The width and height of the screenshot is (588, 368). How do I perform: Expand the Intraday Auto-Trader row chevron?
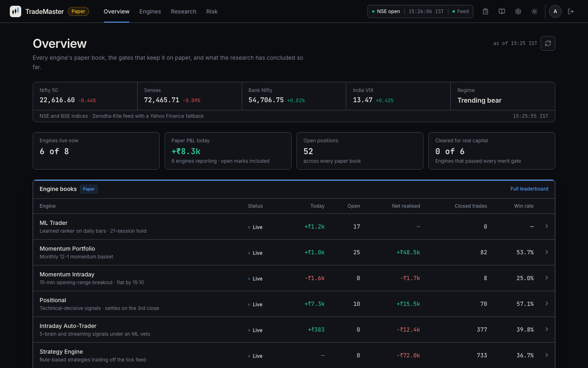pyautogui.click(x=546, y=329)
